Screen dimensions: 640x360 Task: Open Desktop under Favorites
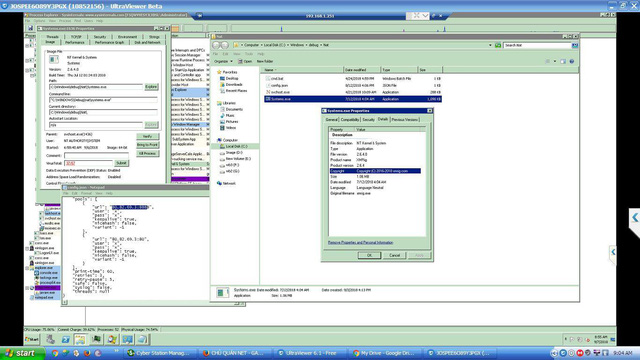pos(231,78)
